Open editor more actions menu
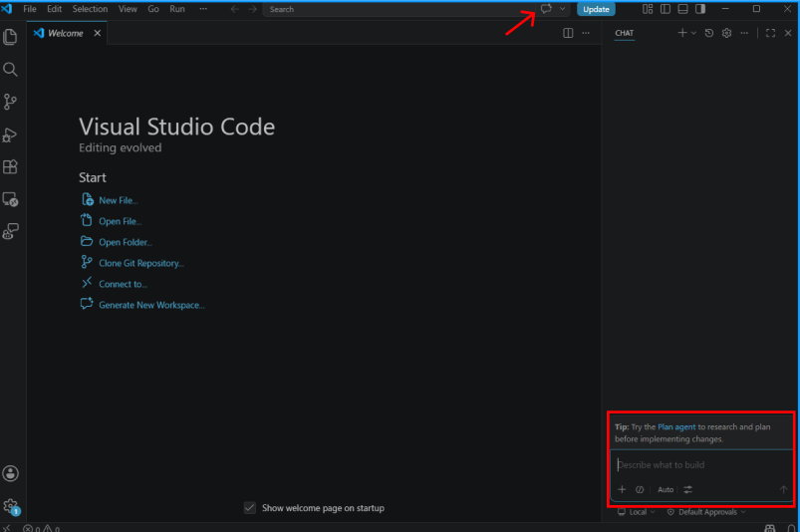 click(586, 33)
